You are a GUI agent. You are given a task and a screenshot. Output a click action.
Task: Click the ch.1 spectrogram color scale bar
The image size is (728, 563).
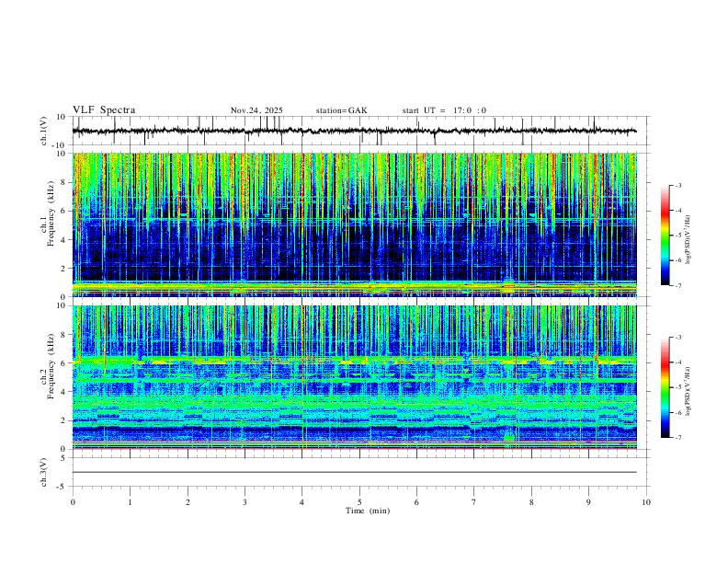tap(665, 236)
